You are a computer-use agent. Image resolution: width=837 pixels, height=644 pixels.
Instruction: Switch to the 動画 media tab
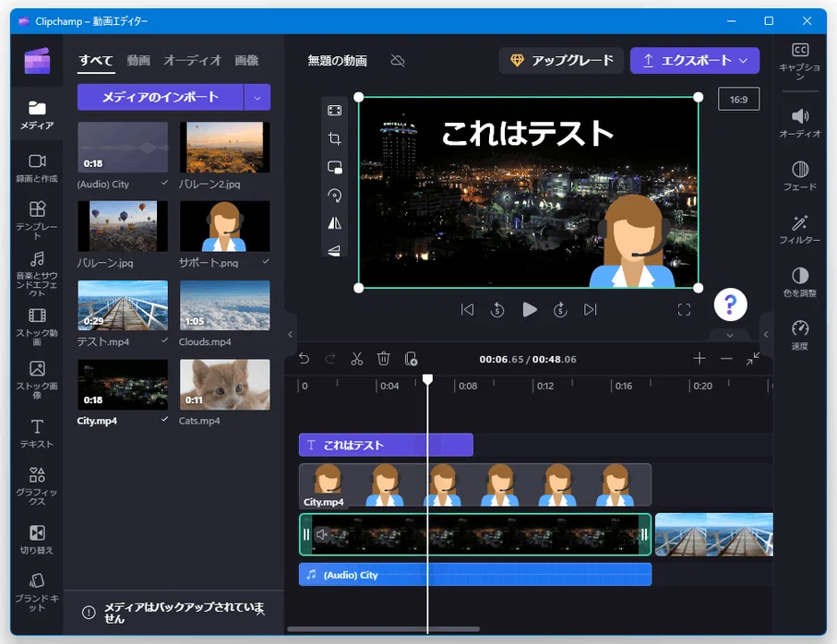138,60
